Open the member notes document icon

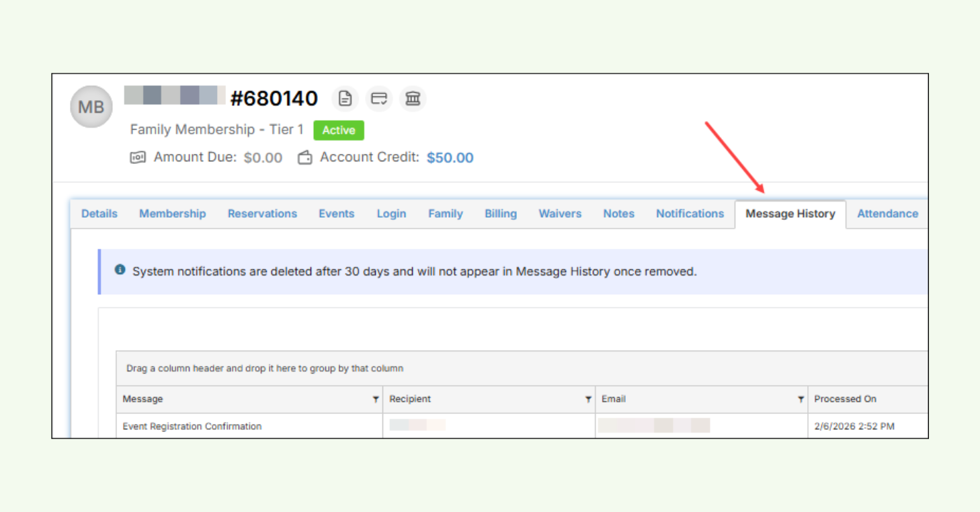click(345, 98)
